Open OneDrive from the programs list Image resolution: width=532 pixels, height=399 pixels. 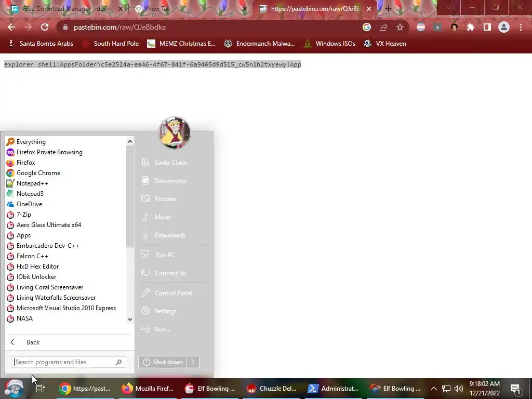(66, 204)
